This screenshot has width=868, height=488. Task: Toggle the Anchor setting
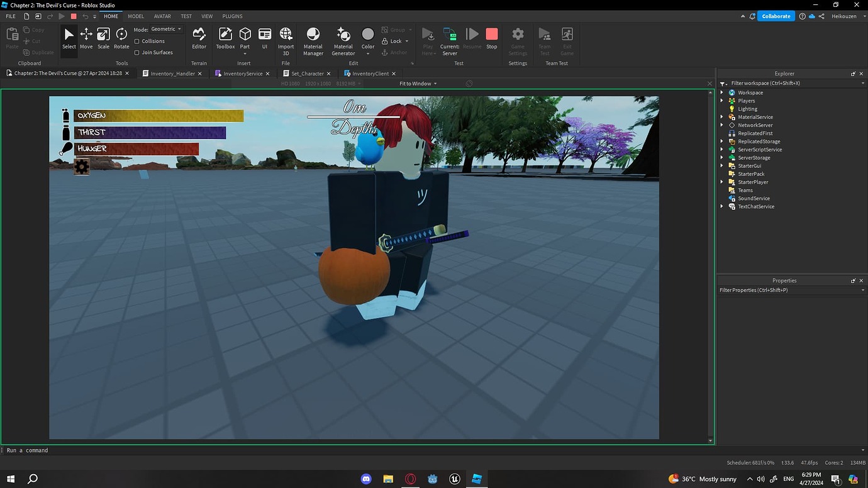[396, 52]
